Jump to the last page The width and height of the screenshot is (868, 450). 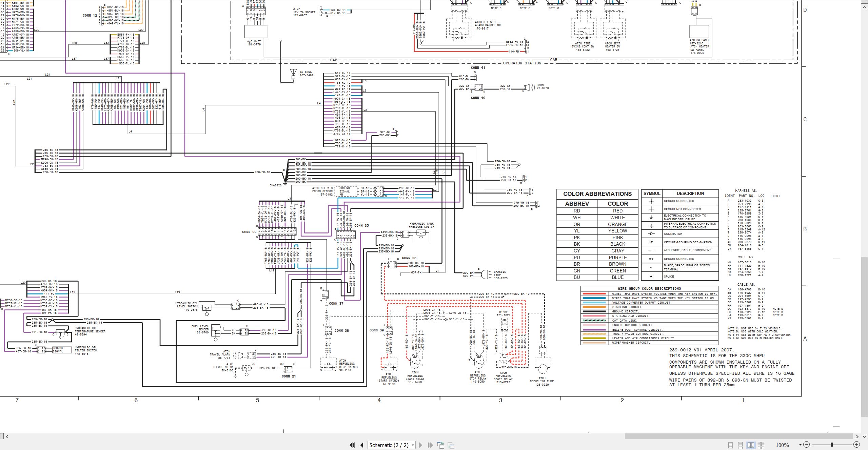point(431,445)
